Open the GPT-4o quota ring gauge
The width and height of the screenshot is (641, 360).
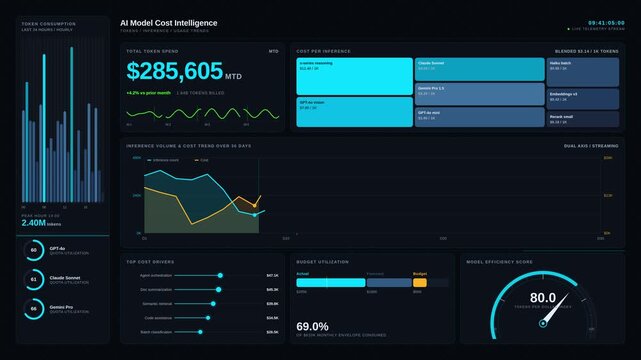point(34,250)
